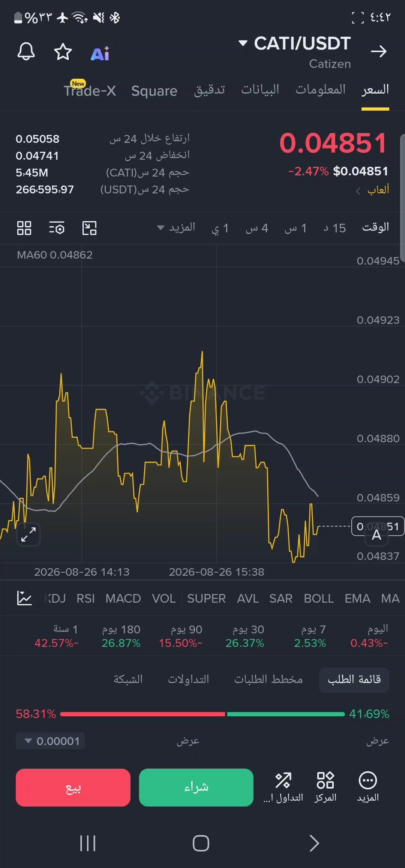Tap the 1 سنة performance -42.57%
Viewport: 405px width, 868px height.
(x=57, y=636)
